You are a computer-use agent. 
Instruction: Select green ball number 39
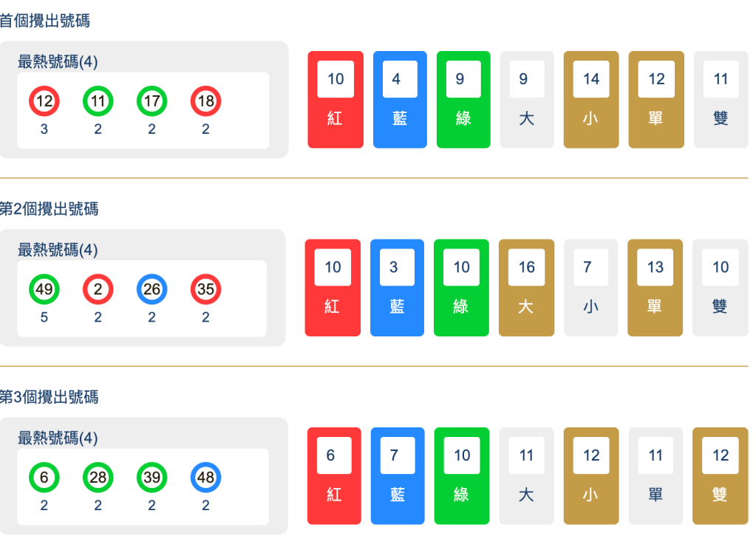tap(151, 478)
